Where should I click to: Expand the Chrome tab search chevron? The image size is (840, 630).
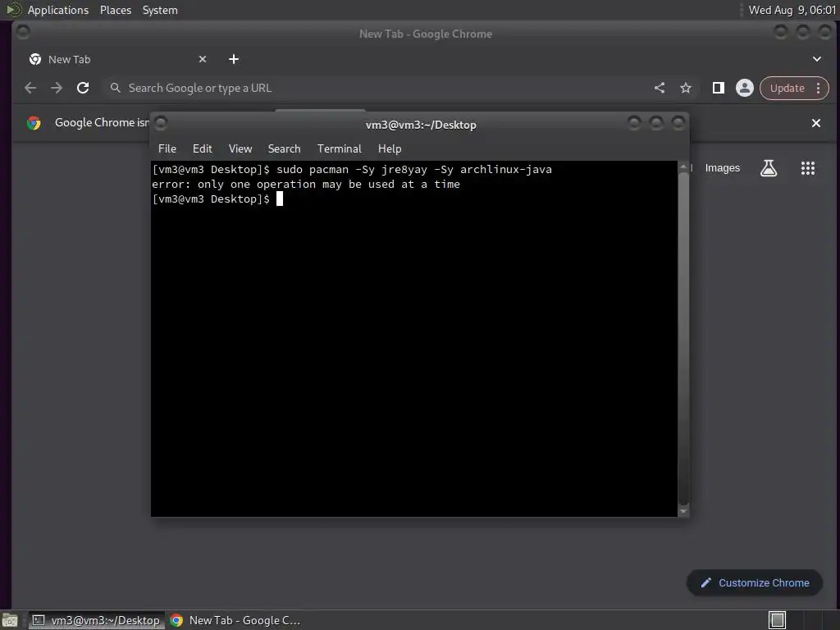click(x=817, y=59)
